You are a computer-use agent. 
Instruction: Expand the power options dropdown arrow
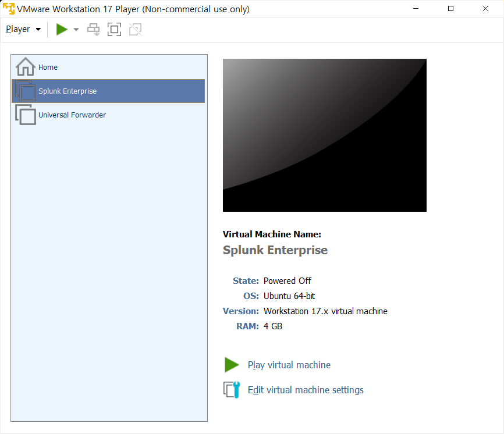point(76,29)
